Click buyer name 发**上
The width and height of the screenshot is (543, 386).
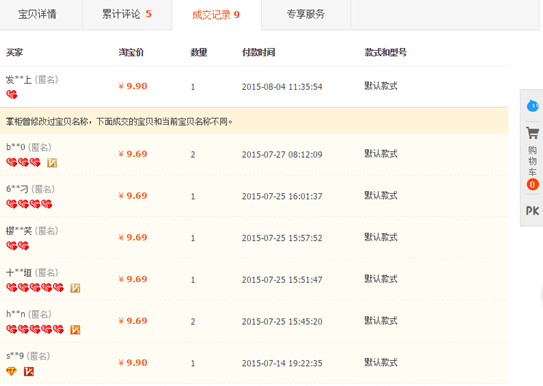tap(19, 80)
